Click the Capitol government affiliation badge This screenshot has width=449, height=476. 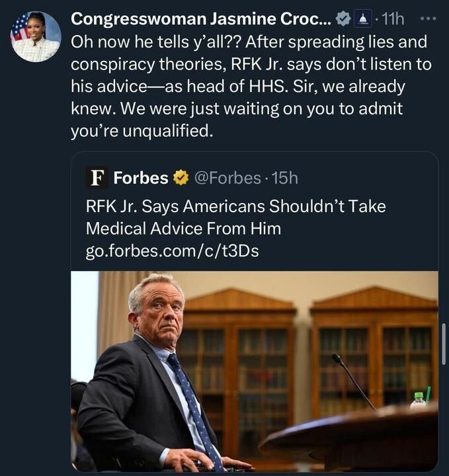click(363, 19)
